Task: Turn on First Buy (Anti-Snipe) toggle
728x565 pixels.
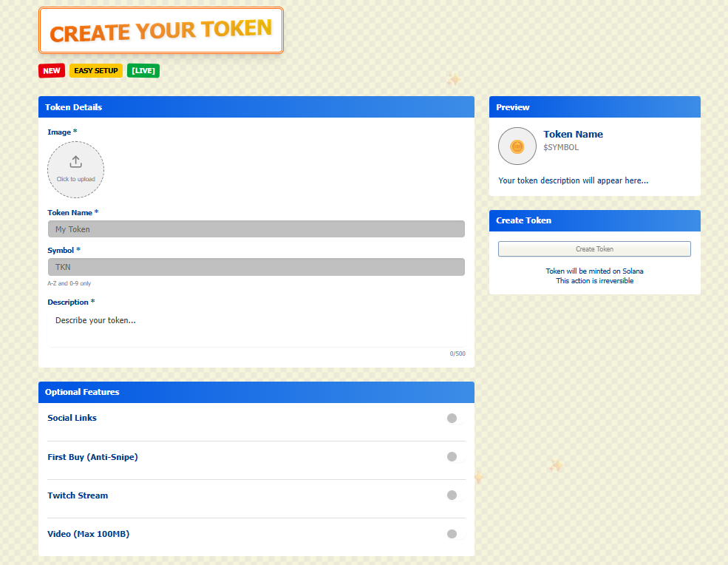Action: (455, 457)
